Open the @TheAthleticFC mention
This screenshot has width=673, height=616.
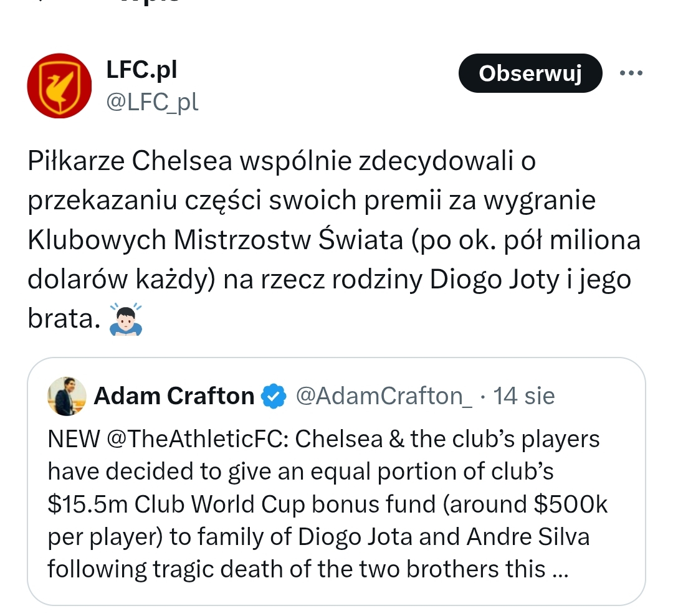click(x=193, y=440)
